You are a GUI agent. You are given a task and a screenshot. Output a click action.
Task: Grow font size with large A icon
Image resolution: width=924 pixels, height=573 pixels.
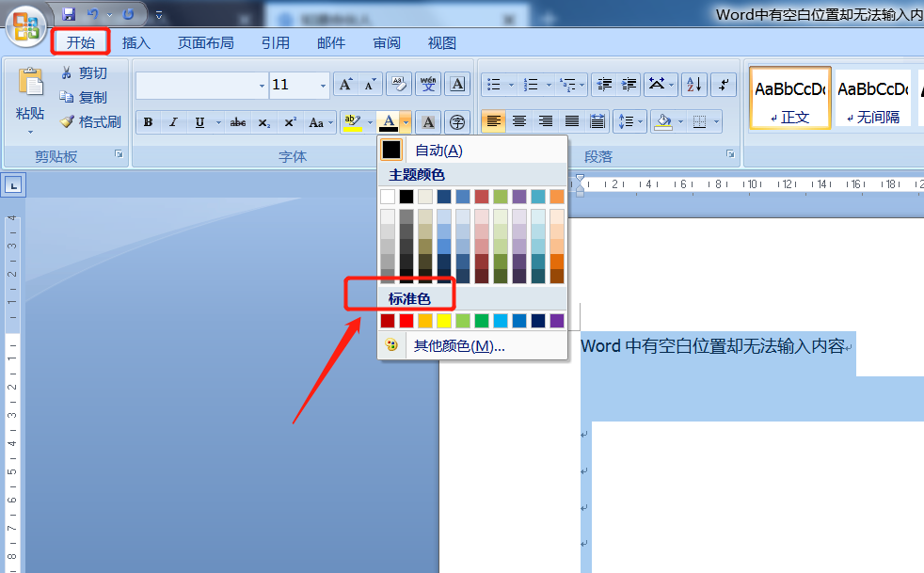coord(346,85)
